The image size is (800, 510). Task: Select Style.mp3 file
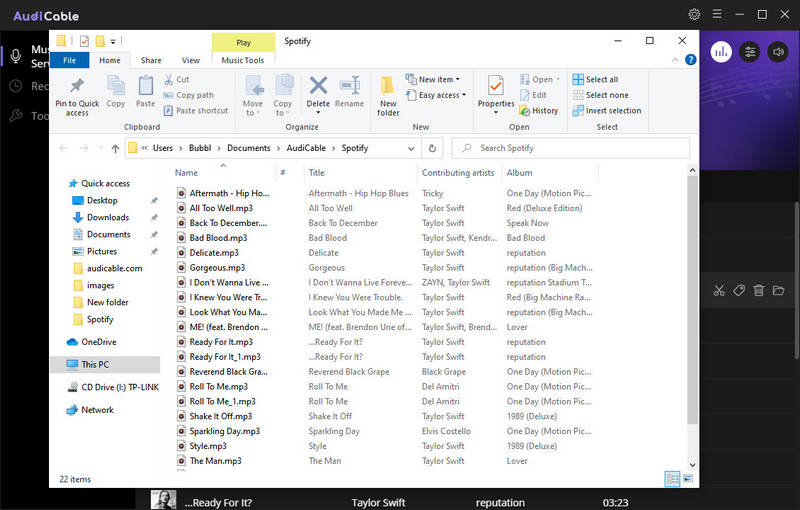tap(208, 446)
